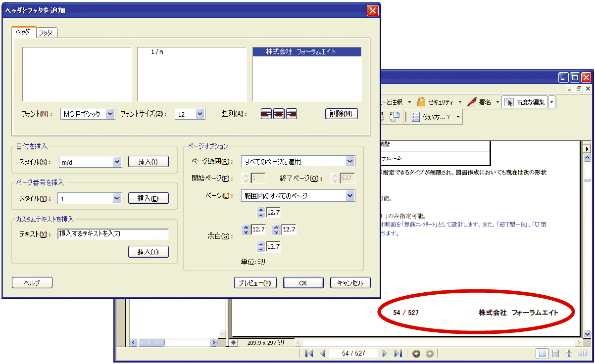Go to last page icon
Viewport: 595px width, 364px height.
click(397, 354)
